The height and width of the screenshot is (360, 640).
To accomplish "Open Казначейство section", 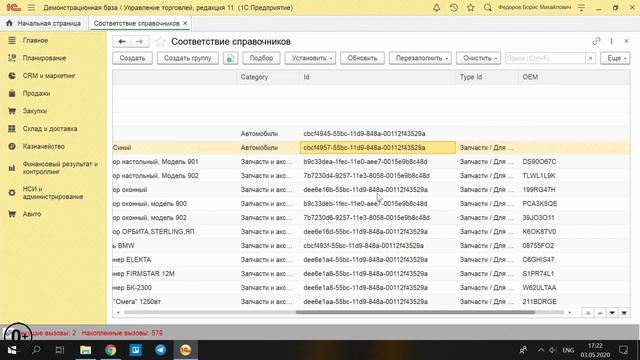I will pos(44,146).
